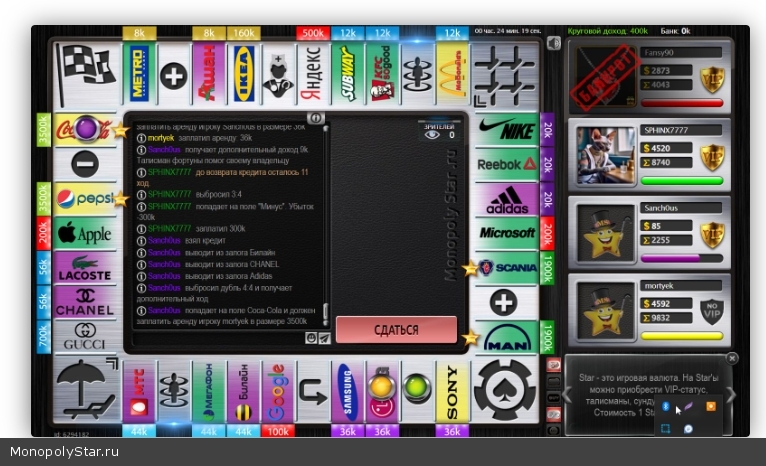Show next tip with right arrow
The width and height of the screenshot is (766, 466).
(731, 395)
